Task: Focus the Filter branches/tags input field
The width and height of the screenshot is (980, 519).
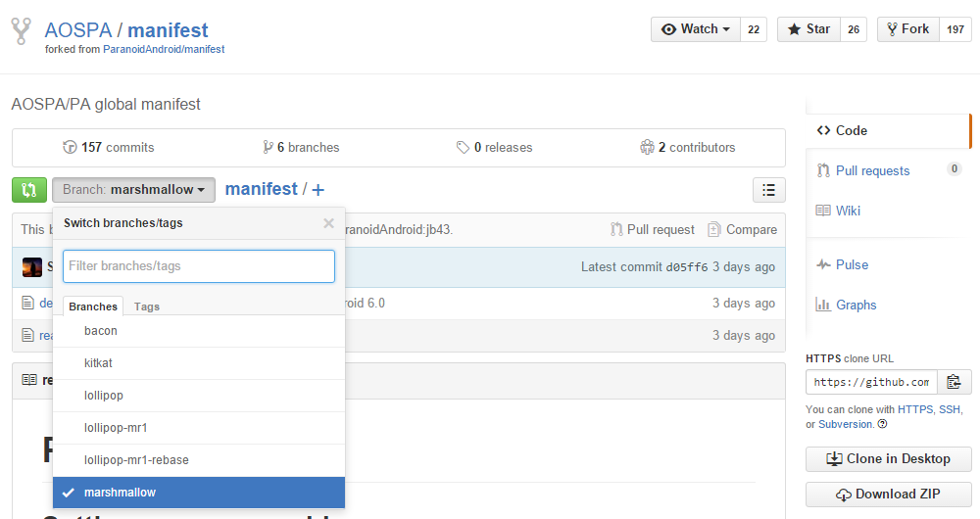Action: (199, 266)
